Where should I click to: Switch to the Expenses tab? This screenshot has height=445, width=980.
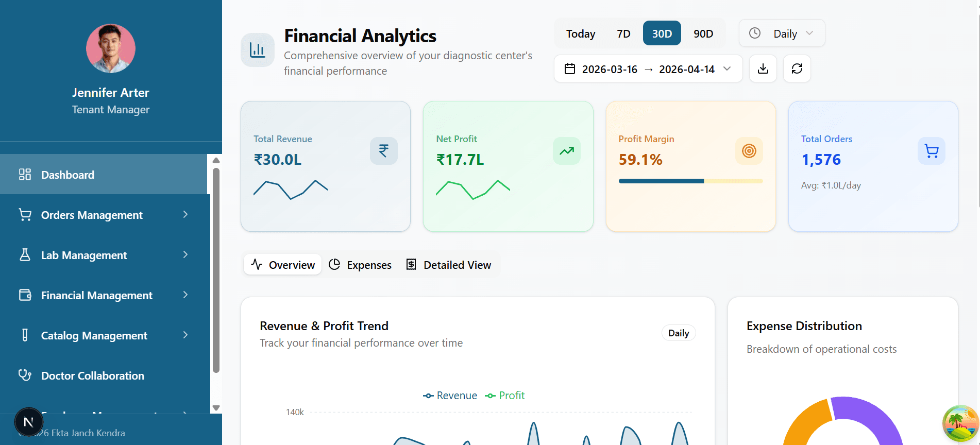(x=360, y=265)
